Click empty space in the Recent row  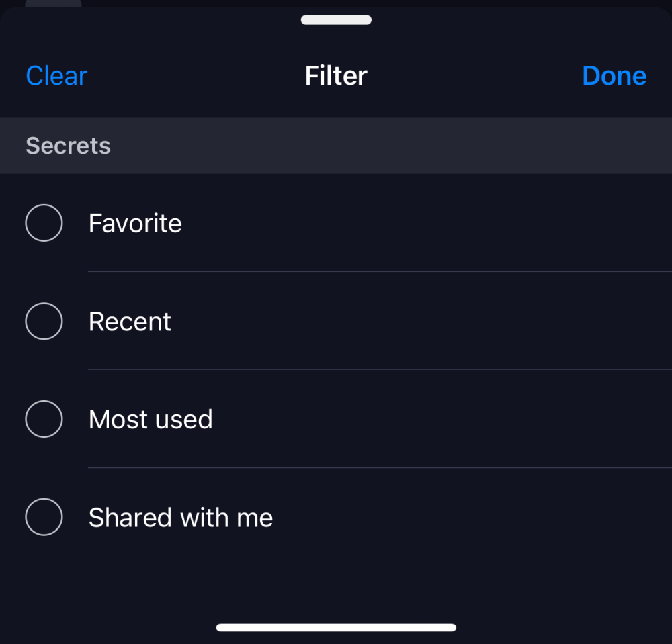[437, 321]
